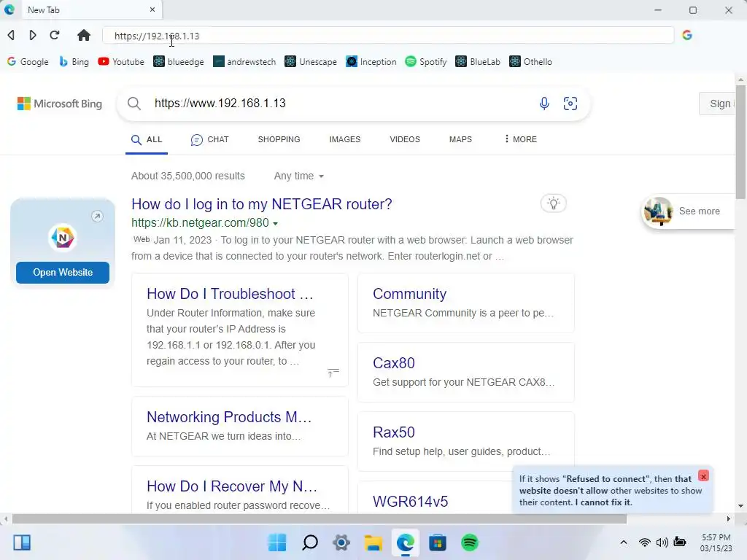The image size is (747, 560).
Task: Open the Google bookmark
Action: (28, 61)
